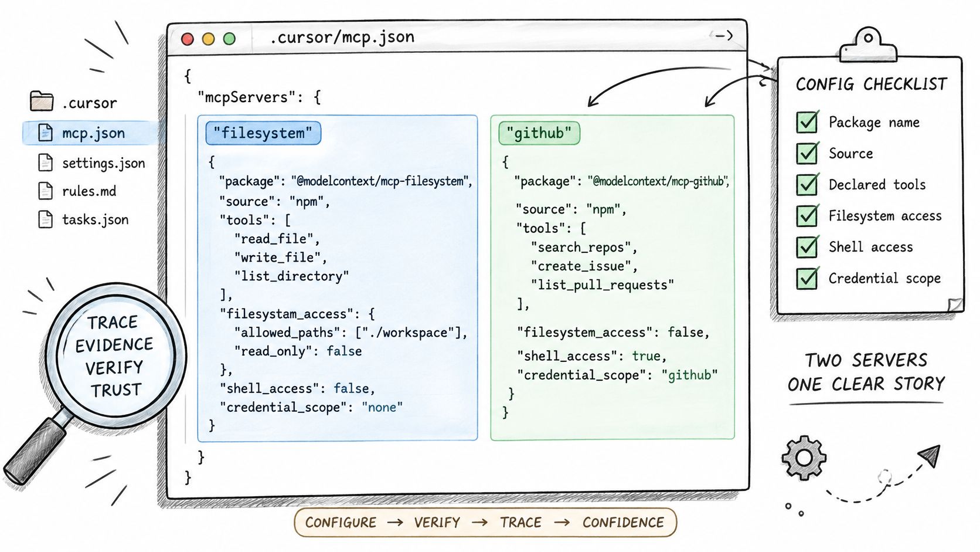Click the yellow window dot

click(208, 39)
